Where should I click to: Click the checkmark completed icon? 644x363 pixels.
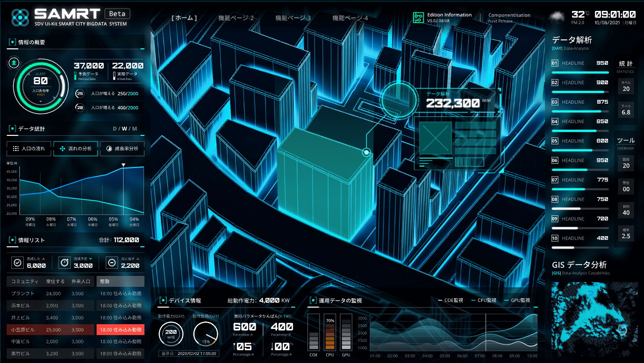18,262
